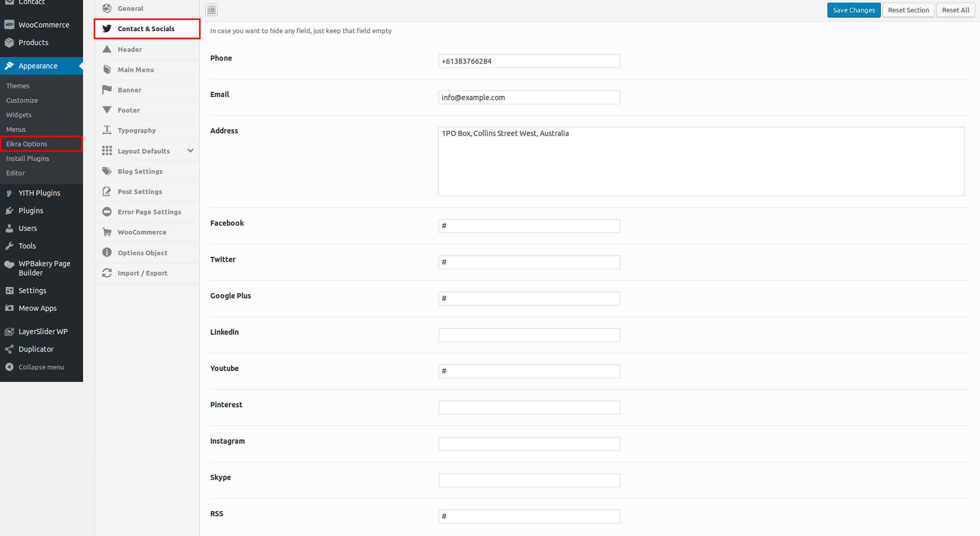This screenshot has width=980, height=536.
Task: Focus the Email input field
Action: tap(529, 97)
